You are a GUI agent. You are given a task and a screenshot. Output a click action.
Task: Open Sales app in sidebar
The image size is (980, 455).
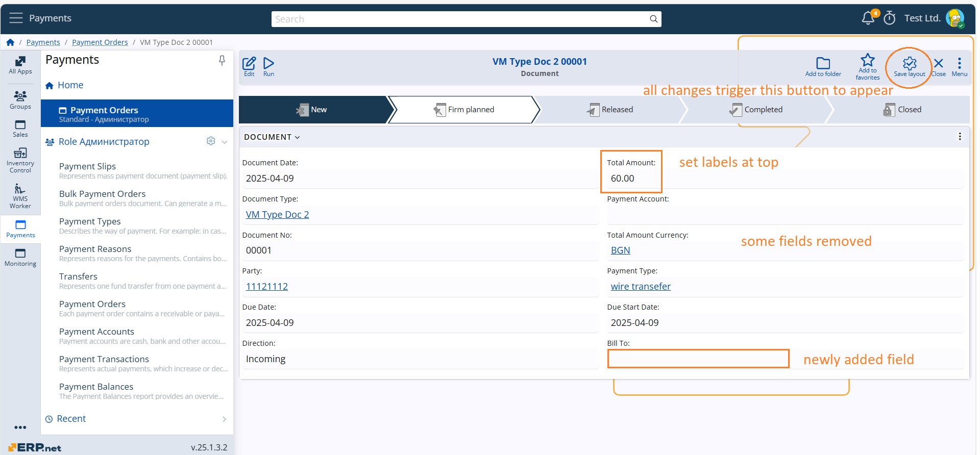click(x=20, y=129)
